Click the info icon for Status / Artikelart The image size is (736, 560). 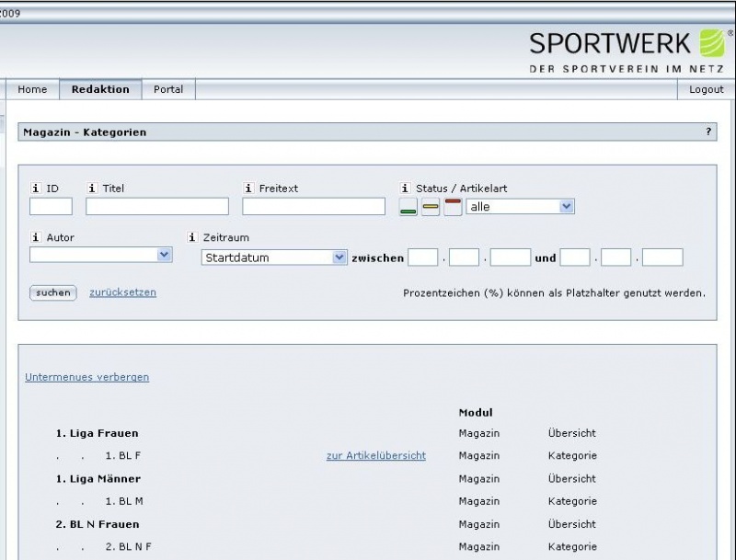point(405,189)
